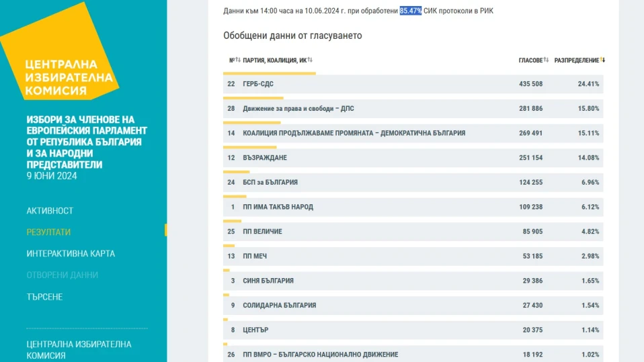644x362 pixels.
Task: Click party number 22 cell
Action: tap(231, 84)
